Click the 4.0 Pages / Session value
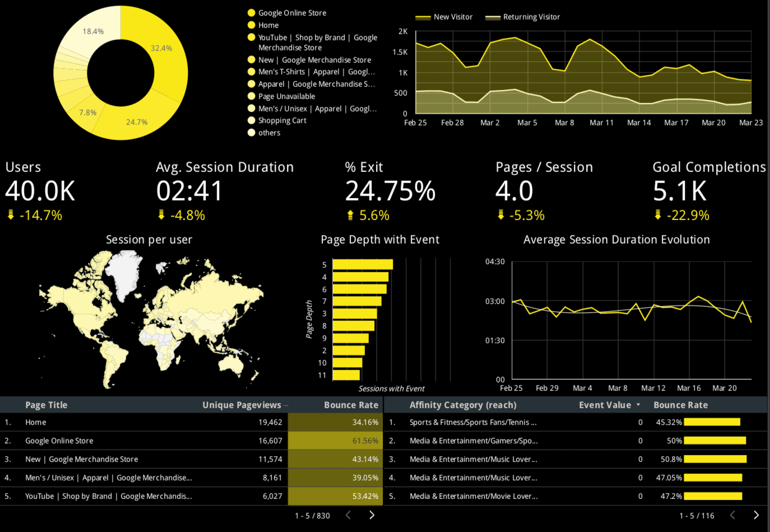The image size is (770, 532). [x=514, y=191]
